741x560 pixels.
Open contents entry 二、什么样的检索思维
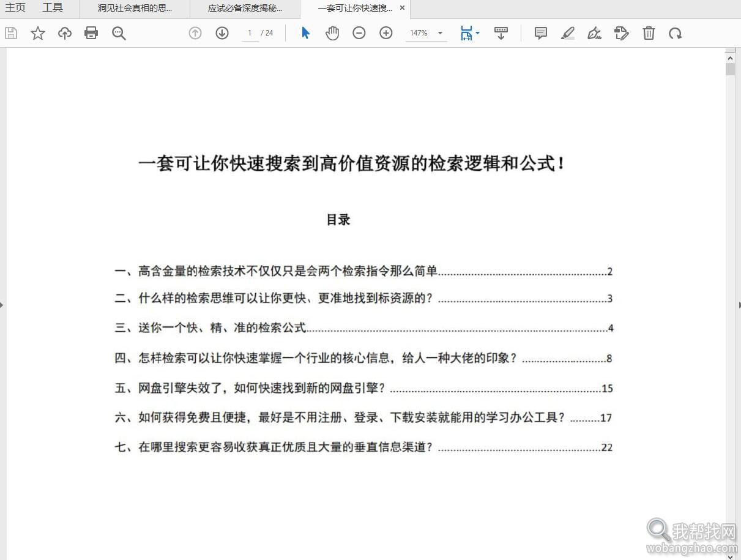click(363, 299)
